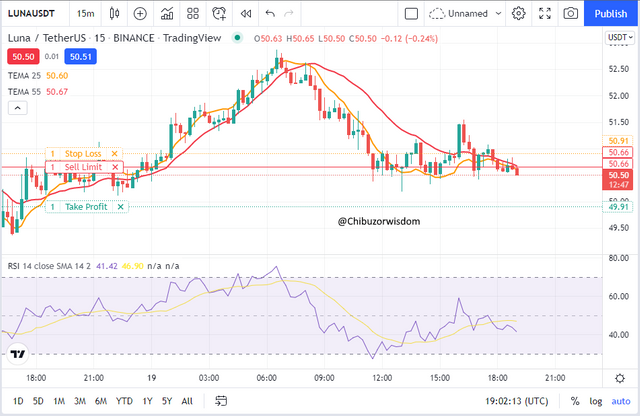Image resolution: width=640 pixels, height=416 pixels.
Task: Open the go to date calendar icon
Action: 221,401
